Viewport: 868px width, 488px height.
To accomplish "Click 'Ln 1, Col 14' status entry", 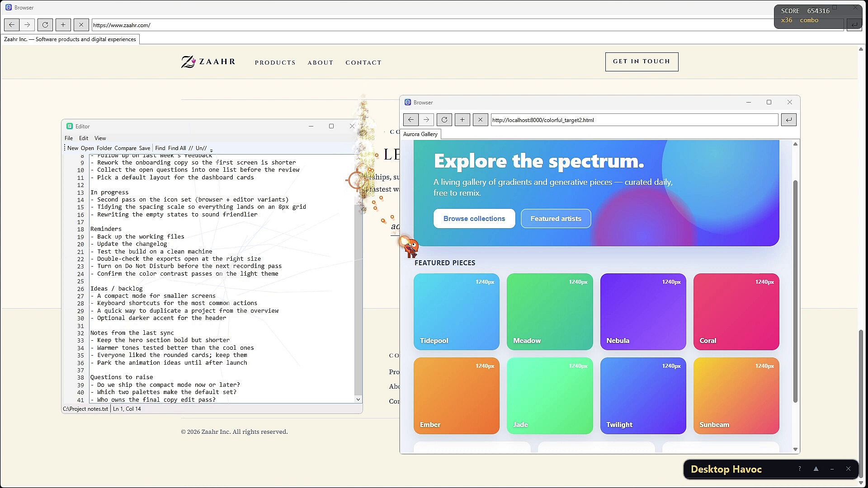I will [127, 409].
